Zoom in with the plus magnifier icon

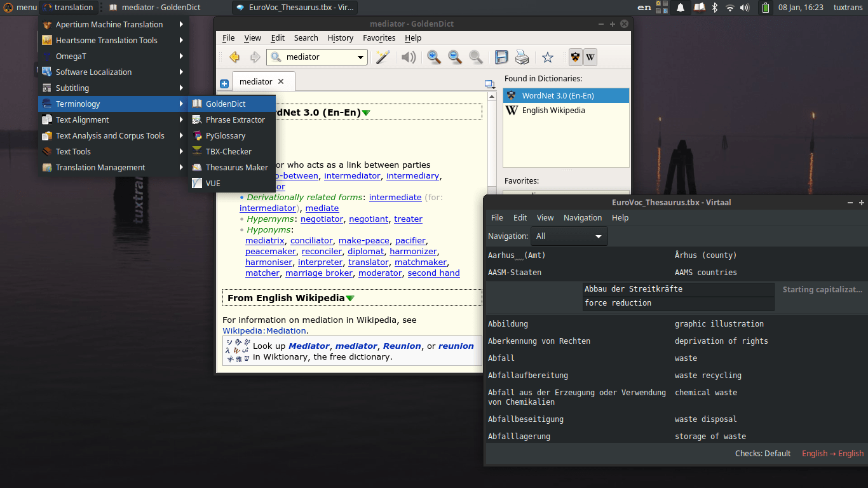click(x=434, y=57)
